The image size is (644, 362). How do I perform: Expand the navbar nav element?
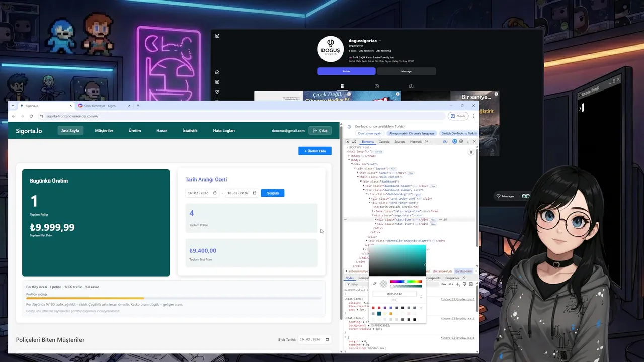tap(358, 172)
